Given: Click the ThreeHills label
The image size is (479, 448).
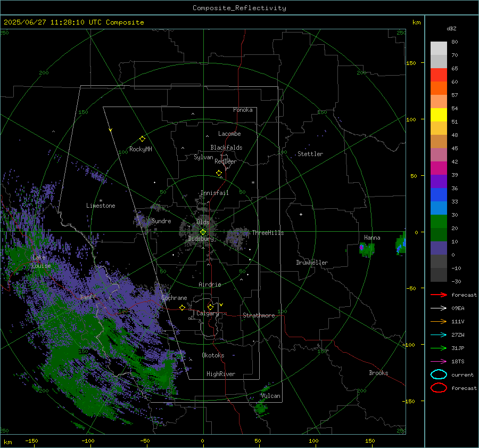Looking at the screenshot, I should [x=268, y=233].
